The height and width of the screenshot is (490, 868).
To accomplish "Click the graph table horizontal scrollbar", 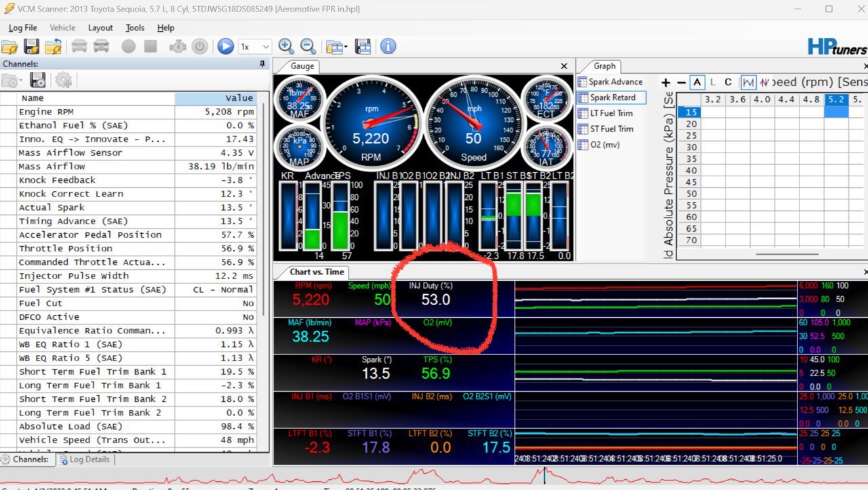I will 787,255.
